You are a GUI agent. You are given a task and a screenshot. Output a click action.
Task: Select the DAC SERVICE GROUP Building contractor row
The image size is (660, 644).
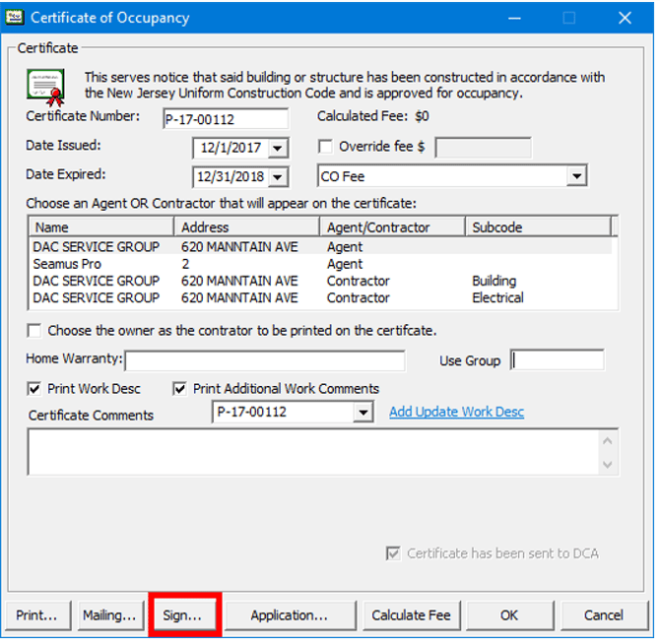[x=321, y=281]
